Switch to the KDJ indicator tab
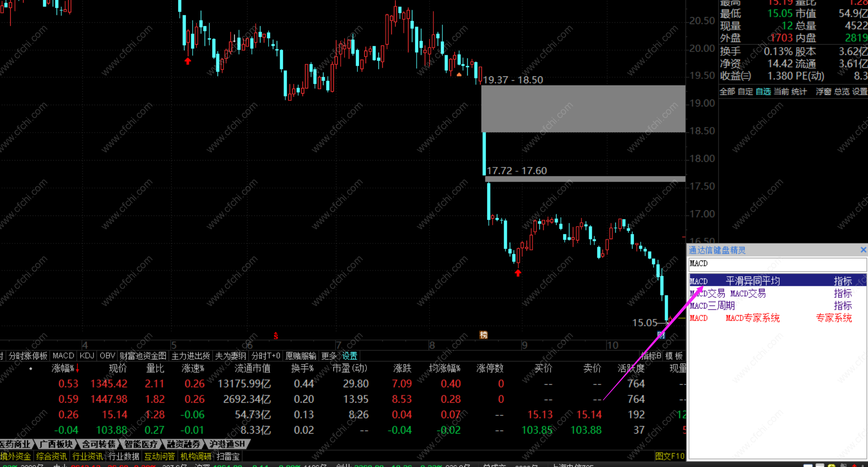 (x=87, y=356)
